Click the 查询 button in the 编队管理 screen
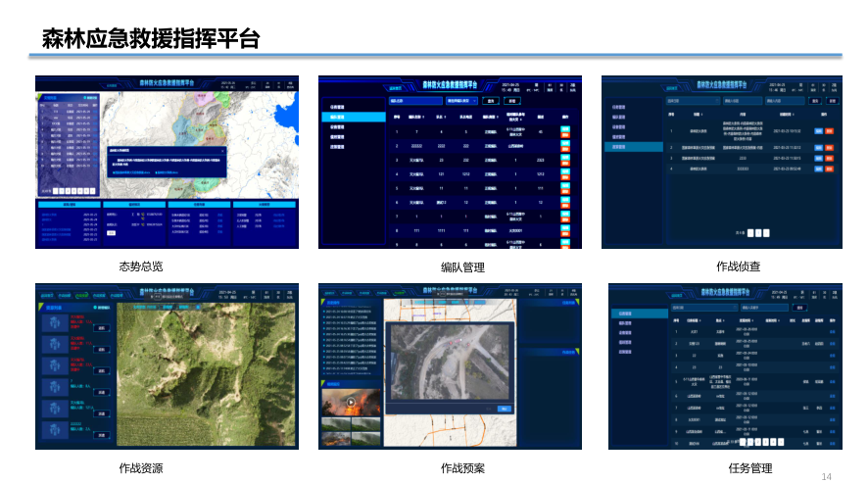868x484 pixels. pos(490,100)
